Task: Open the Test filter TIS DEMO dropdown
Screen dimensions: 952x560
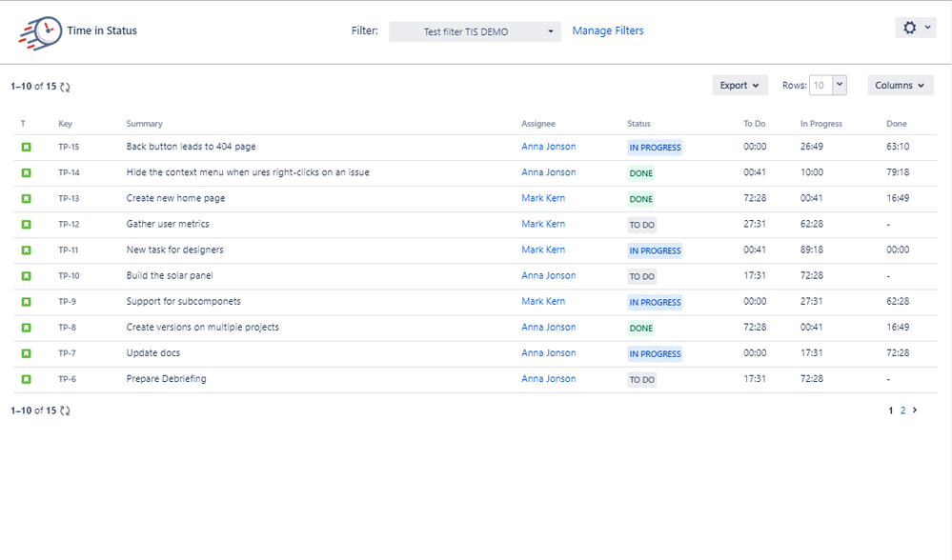Action: (475, 31)
